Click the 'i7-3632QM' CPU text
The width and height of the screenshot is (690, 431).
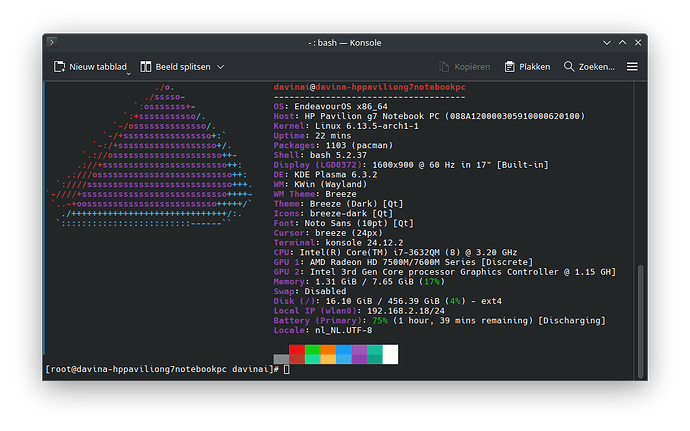(x=416, y=252)
